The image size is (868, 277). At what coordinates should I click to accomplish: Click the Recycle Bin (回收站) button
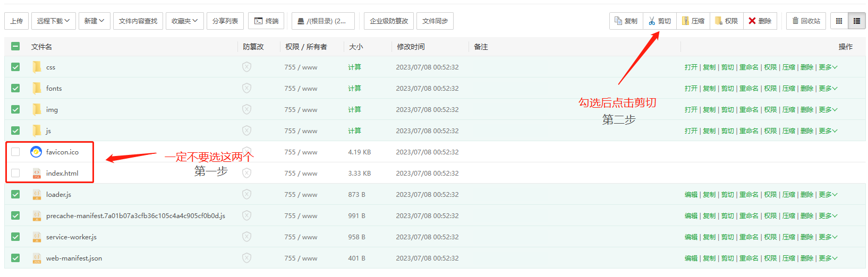click(806, 21)
